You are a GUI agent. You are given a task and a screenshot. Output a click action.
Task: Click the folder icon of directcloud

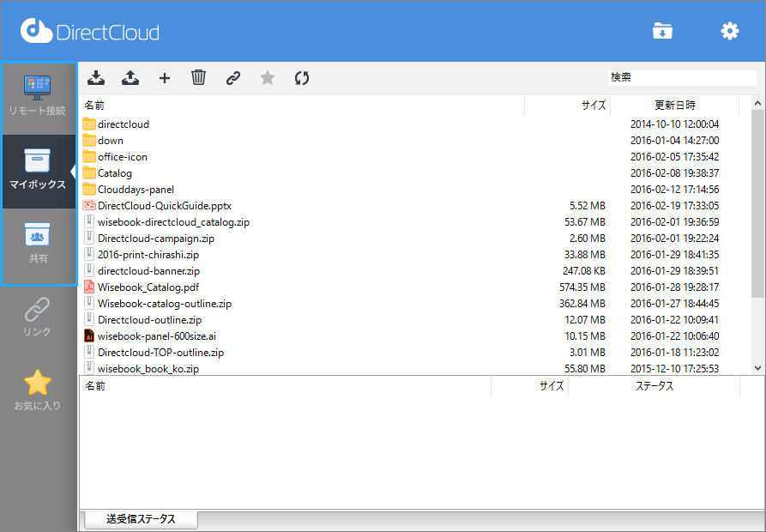tap(89, 124)
